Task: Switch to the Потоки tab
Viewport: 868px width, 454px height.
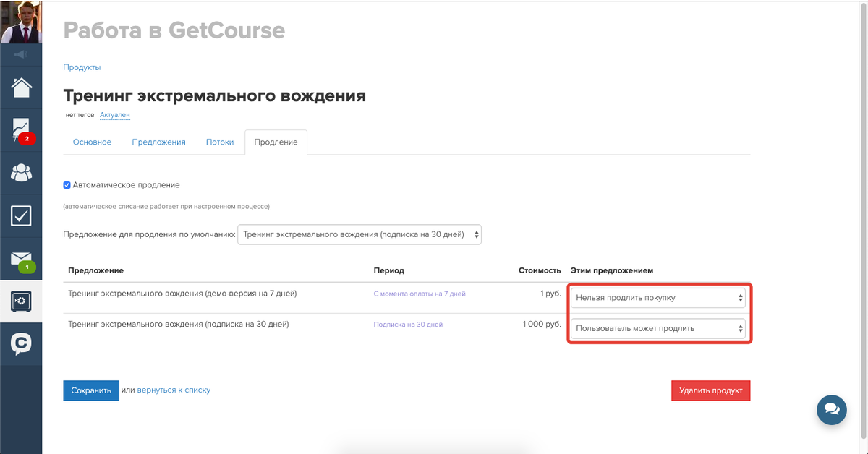Action: click(220, 142)
